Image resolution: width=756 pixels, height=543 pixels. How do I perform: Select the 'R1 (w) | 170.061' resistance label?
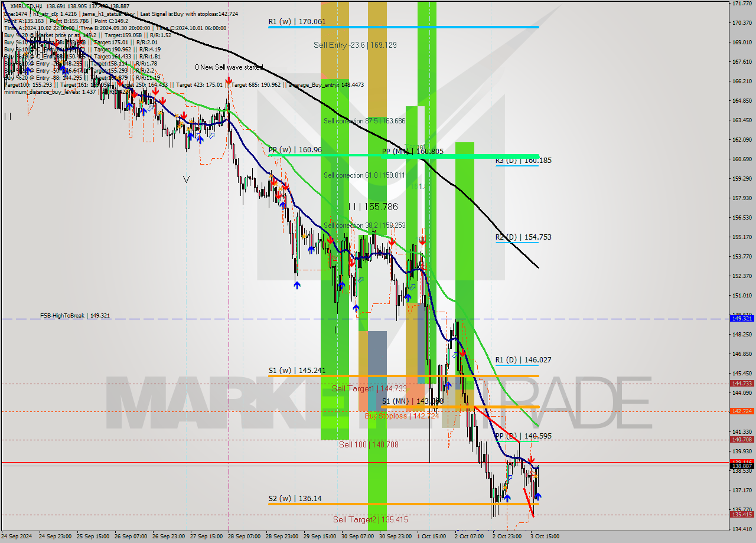click(297, 22)
